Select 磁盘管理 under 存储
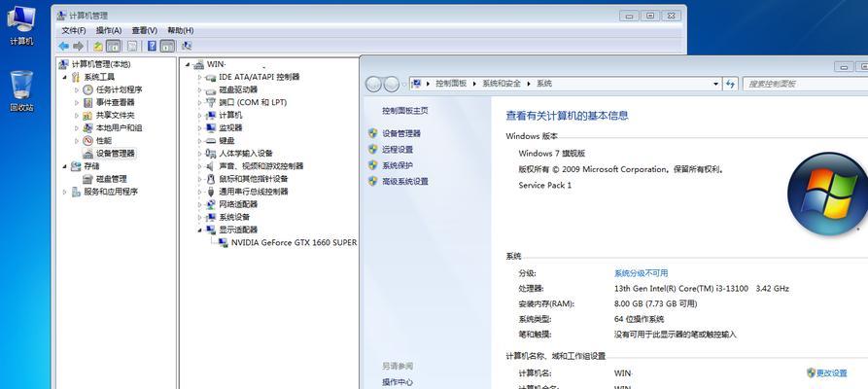This screenshot has width=868, height=389. pos(111,179)
